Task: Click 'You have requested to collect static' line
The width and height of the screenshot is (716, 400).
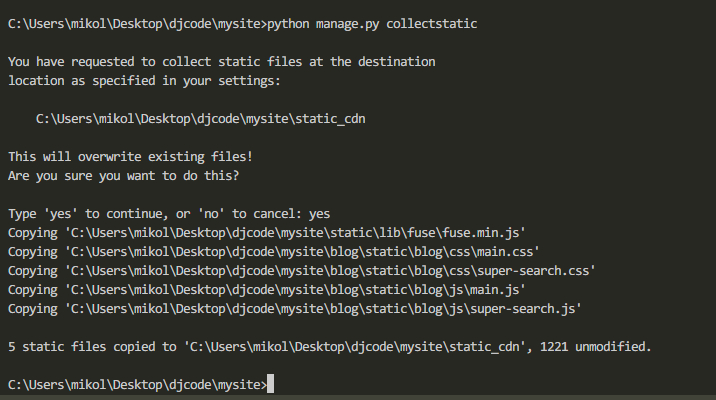Action: [221, 62]
